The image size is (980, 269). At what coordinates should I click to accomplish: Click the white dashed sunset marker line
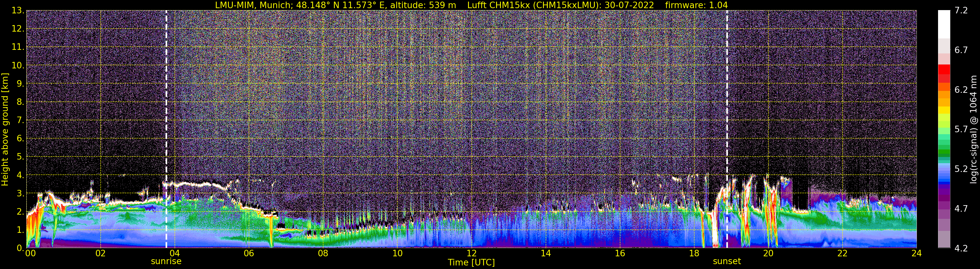click(x=727, y=129)
